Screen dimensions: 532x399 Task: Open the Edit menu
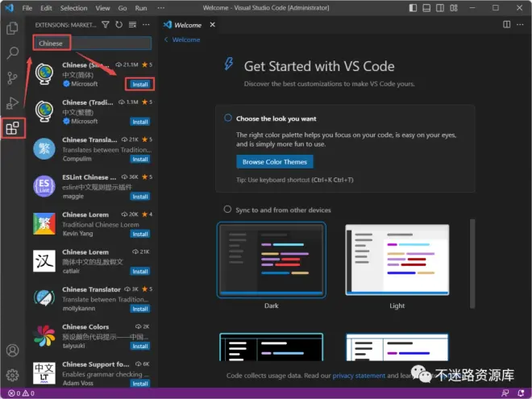46,8
